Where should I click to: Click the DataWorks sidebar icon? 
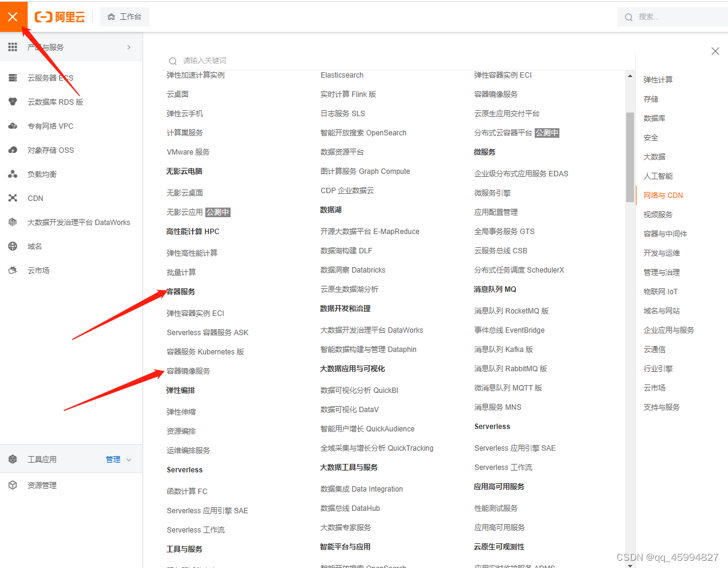[13, 222]
